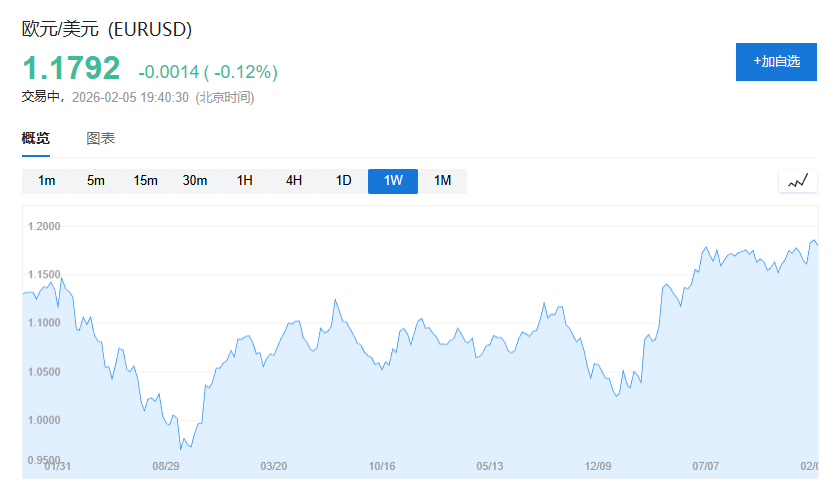Viewport: 836px width, 487px height.
Task: Click the 1.1792 current price
Action: (x=71, y=69)
